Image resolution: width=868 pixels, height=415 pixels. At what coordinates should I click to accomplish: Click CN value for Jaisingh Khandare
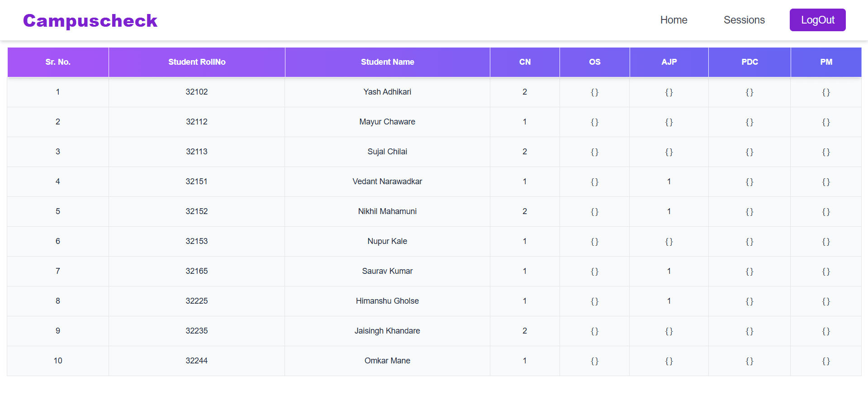pyautogui.click(x=525, y=331)
